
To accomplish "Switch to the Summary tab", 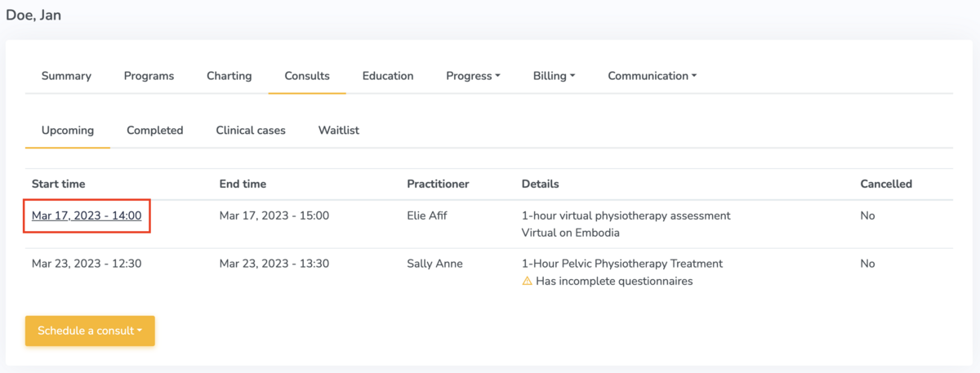I will 66,76.
